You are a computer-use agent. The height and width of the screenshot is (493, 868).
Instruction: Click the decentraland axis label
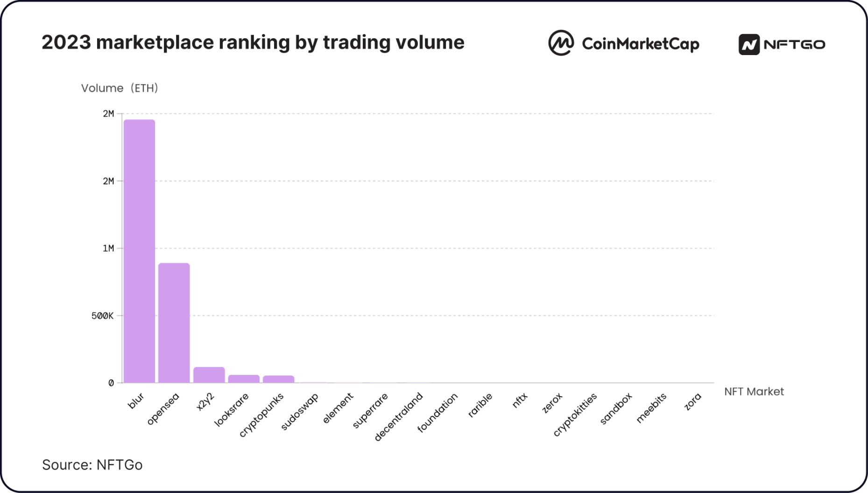(398, 416)
